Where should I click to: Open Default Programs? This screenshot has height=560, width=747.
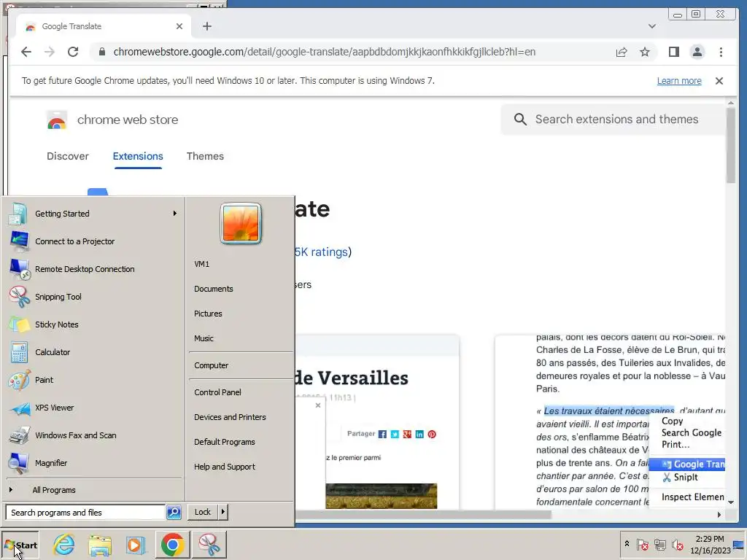tap(225, 442)
